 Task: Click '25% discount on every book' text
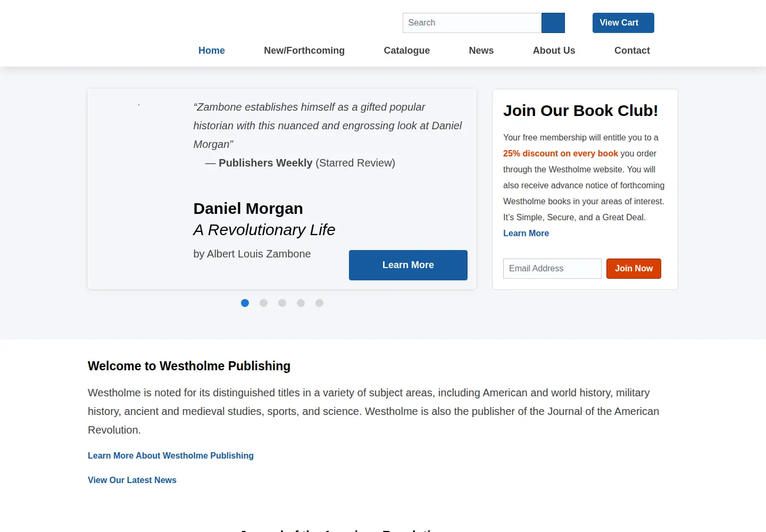pyautogui.click(x=561, y=153)
